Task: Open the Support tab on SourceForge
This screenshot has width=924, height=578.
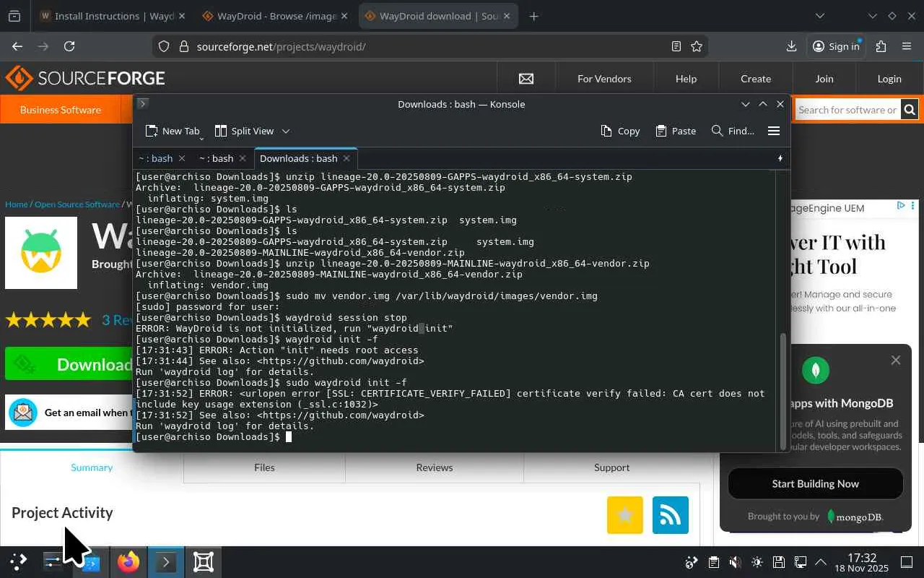Action: click(611, 467)
